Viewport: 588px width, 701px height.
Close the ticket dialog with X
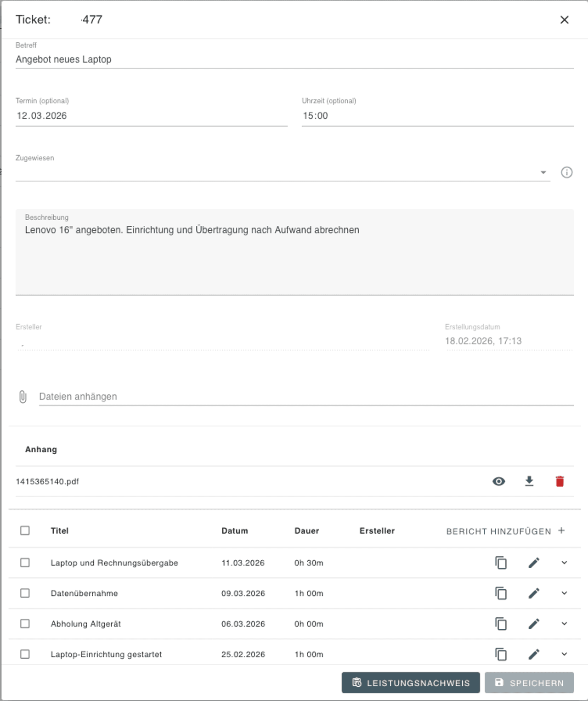coord(564,20)
